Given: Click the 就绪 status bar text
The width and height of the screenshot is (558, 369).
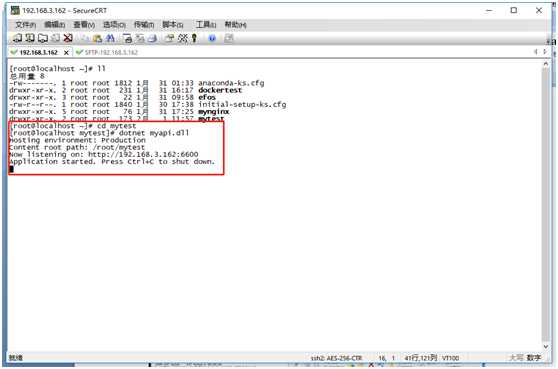Looking at the screenshot, I should tap(16, 358).
